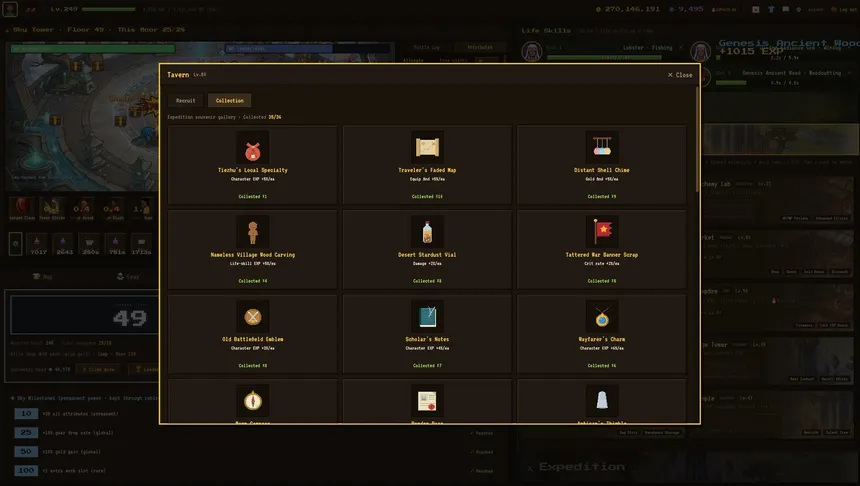Open the Attributes tab in background panel
This screenshot has height=486, width=860.
pos(480,47)
